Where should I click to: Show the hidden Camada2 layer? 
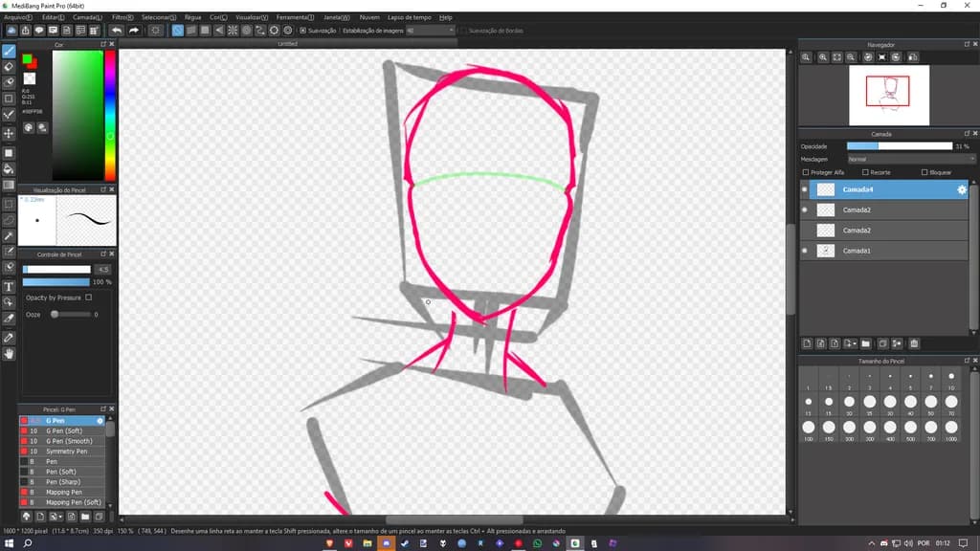[804, 231]
